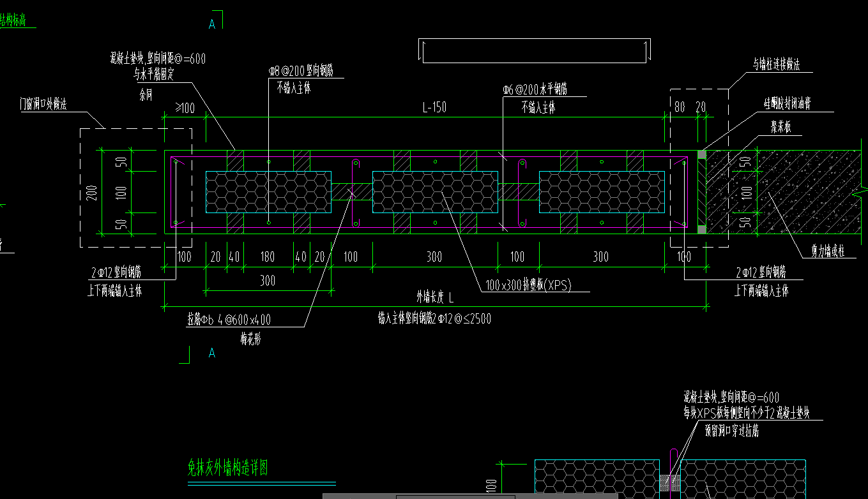The image size is (868, 499).
Task: Select the 100x300挤塑板(XPS) callout
Action: pyautogui.click(x=528, y=285)
